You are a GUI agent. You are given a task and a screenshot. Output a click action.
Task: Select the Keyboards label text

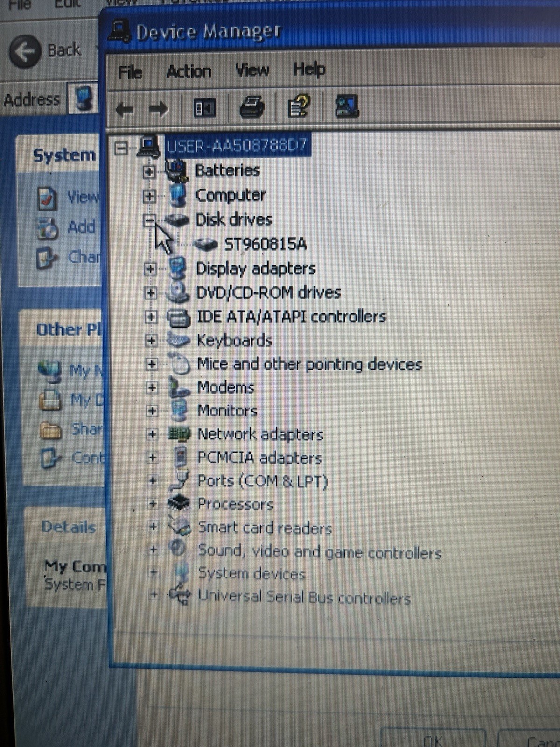coord(234,340)
